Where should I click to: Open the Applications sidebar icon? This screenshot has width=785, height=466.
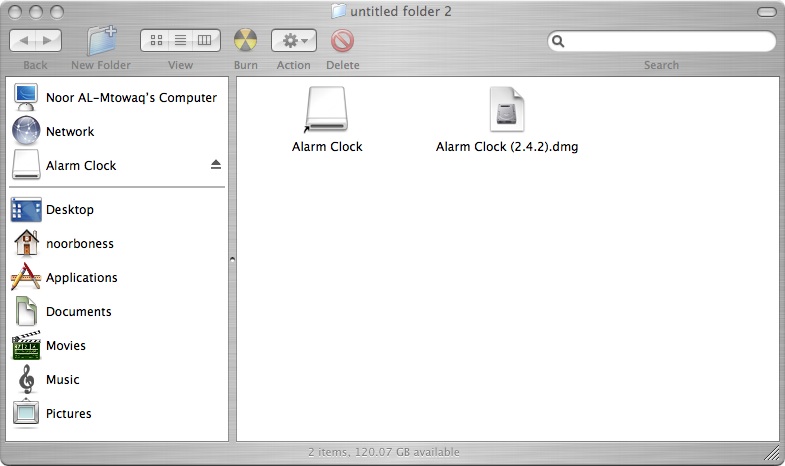pyautogui.click(x=26, y=277)
